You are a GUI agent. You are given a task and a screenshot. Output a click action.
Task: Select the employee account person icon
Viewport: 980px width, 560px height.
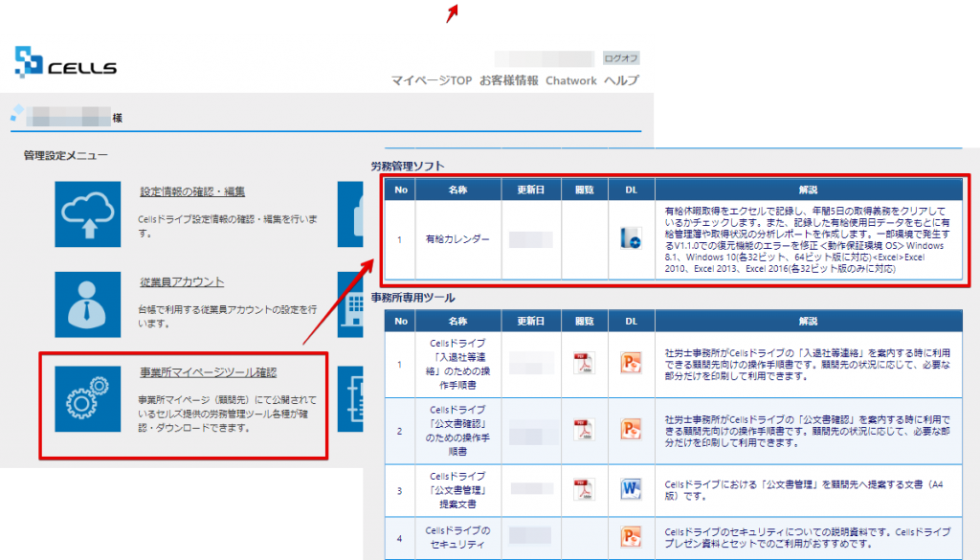pyautogui.click(x=87, y=304)
